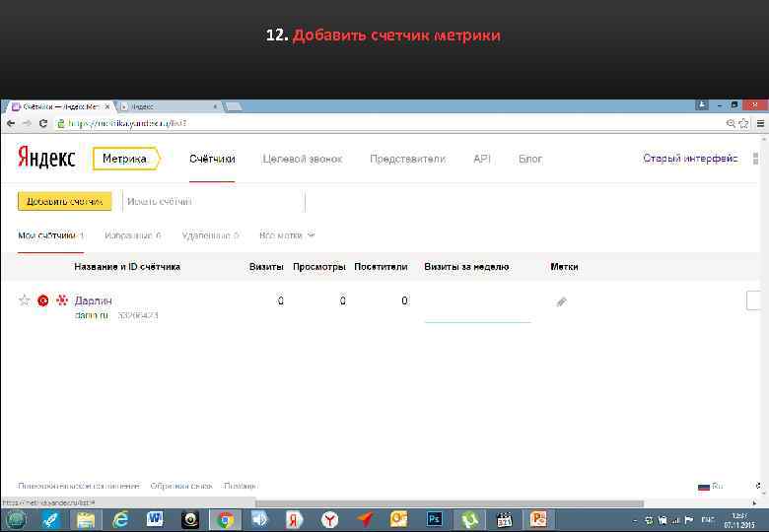Open the Блог link in header

530,159
